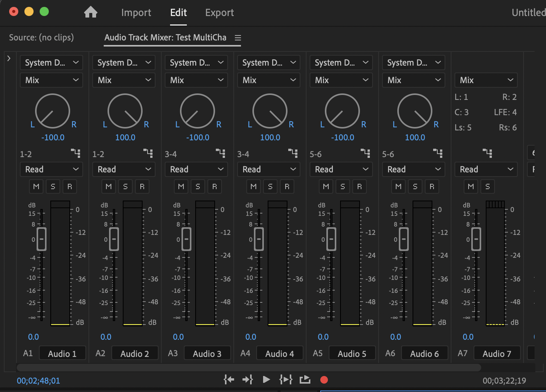Viewport: 546px width, 392px height.
Task: Toggle the Loop playback button
Action: pyautogui.click(x=305, y=379)
